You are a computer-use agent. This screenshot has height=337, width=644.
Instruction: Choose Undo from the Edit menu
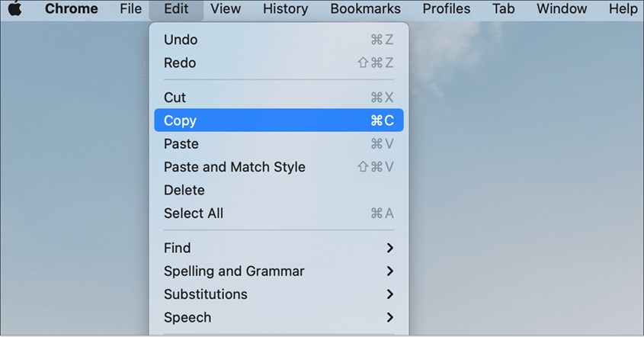pos(279,40)
